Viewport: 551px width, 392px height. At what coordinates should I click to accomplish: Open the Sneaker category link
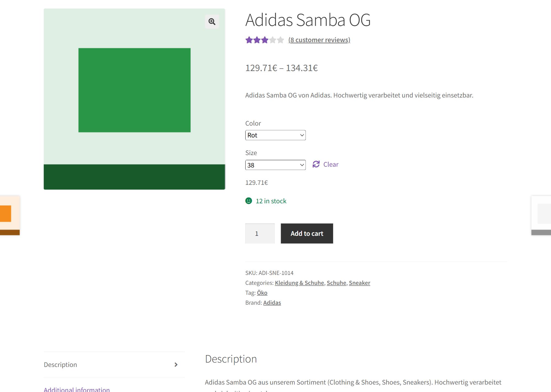[x=360, y=283]
